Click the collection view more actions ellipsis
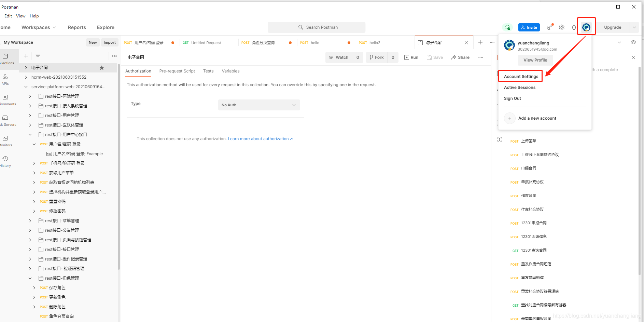Screen dimensions: 644x322 480,57
